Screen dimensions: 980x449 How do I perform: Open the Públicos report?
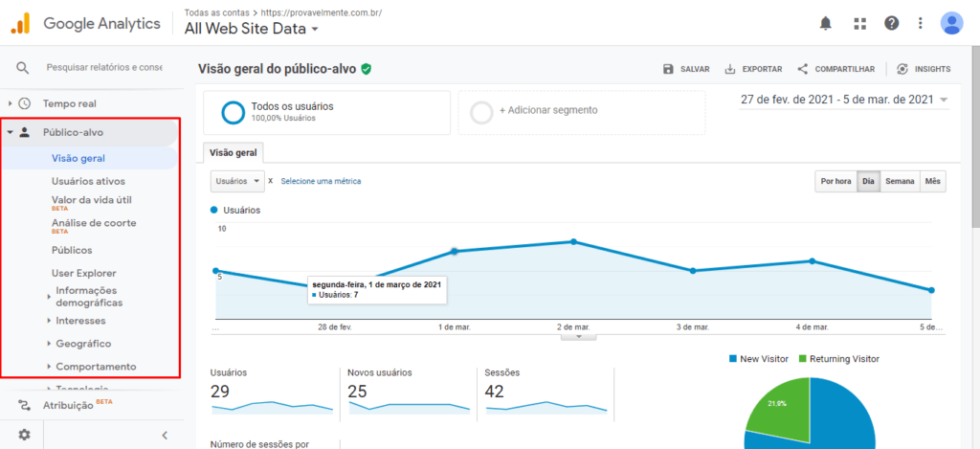coord(72,250)
